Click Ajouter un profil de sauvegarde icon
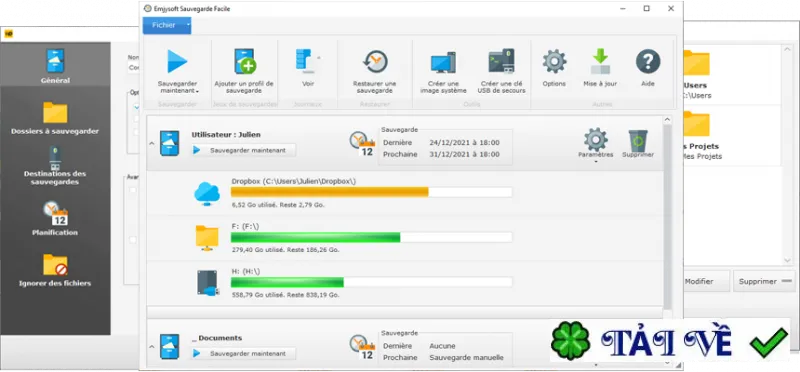This screenshot has width=800, height=372. pyautogui.click(x=244, y=61)
